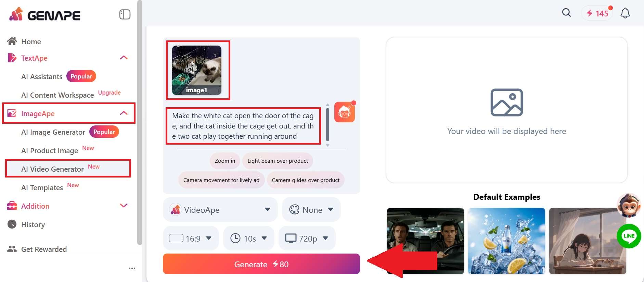The width and height of the screenshot is (644, 282).
Task: Click the Get Rewarded people icon
Action: 12,249
